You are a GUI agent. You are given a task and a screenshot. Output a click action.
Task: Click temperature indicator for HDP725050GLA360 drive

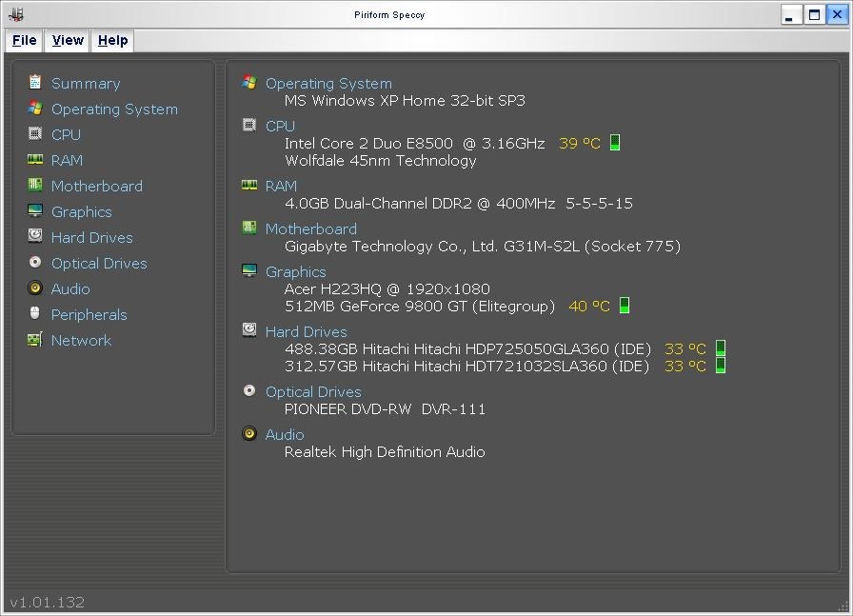(x=721, y=348)
